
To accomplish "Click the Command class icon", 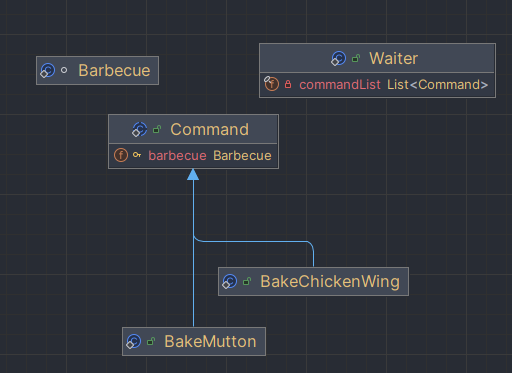I will point(140,129).
